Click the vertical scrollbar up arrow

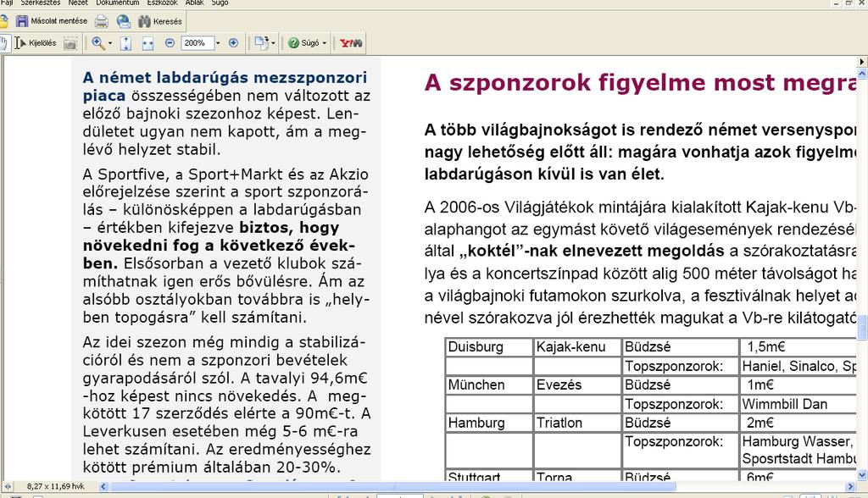pos(862,73)
